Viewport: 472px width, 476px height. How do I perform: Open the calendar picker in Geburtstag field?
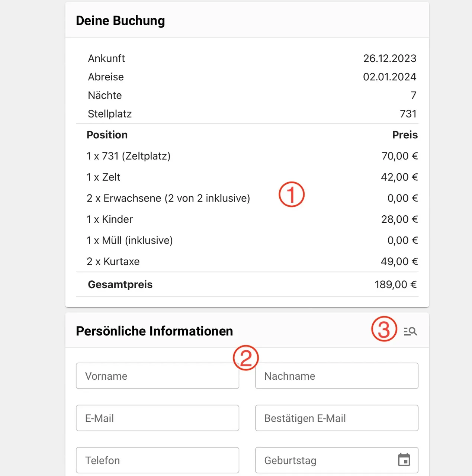404,460
